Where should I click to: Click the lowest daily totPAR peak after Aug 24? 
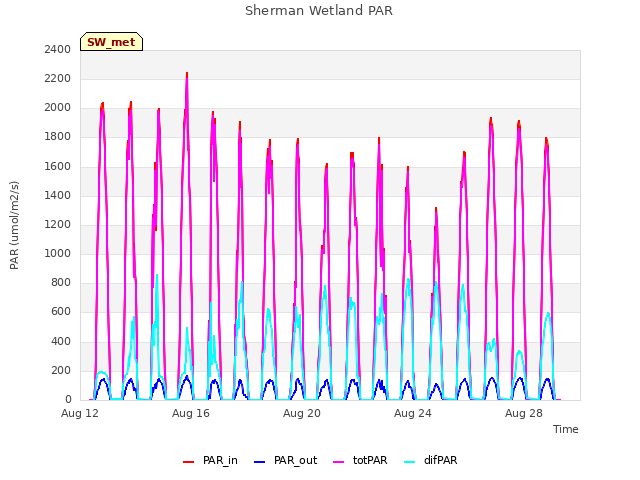pos(436,213)
